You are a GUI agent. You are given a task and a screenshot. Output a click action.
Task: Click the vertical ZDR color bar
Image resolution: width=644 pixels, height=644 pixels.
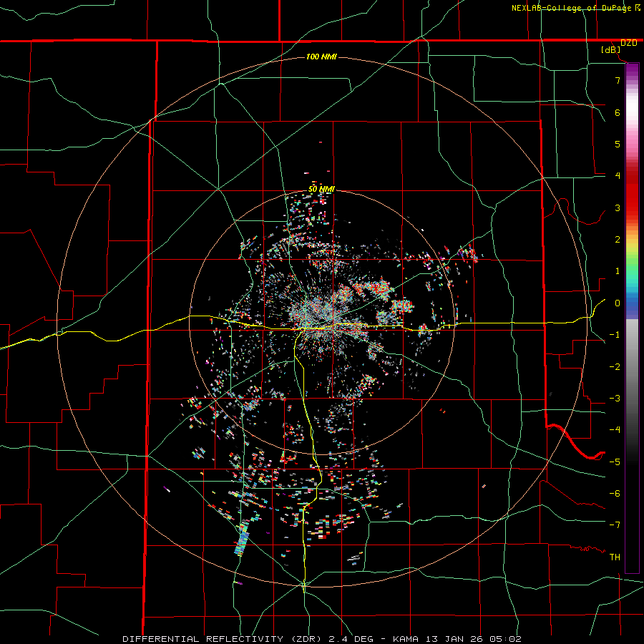(x=632, y=318)
